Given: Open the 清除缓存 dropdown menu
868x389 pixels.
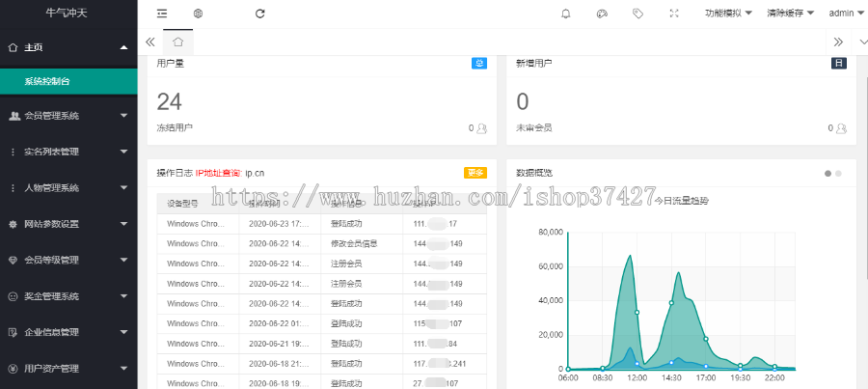Looking at the screenshot, I should click(791, 14).
